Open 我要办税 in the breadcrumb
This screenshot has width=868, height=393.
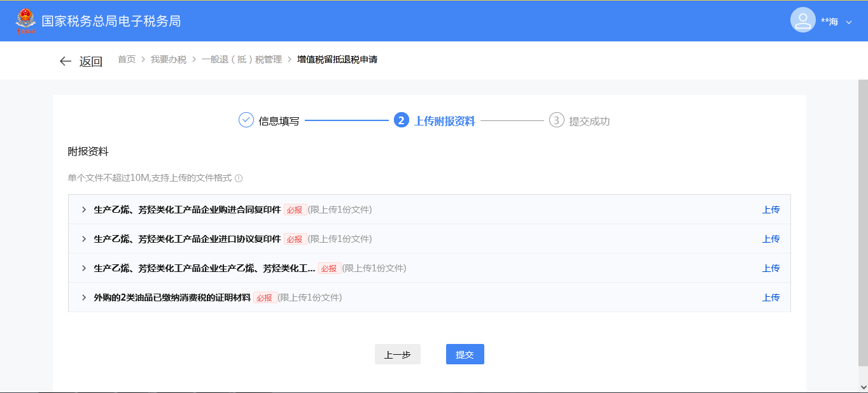169,59
